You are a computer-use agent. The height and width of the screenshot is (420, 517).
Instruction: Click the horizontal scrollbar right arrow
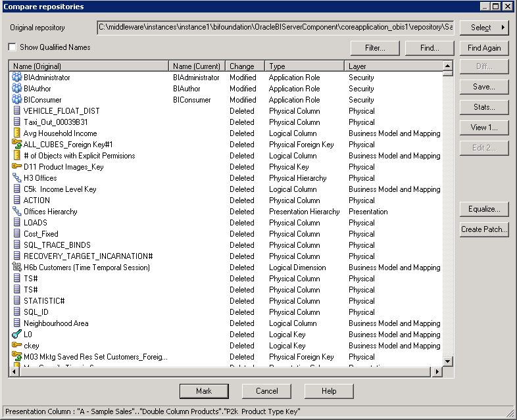(437, 372)
